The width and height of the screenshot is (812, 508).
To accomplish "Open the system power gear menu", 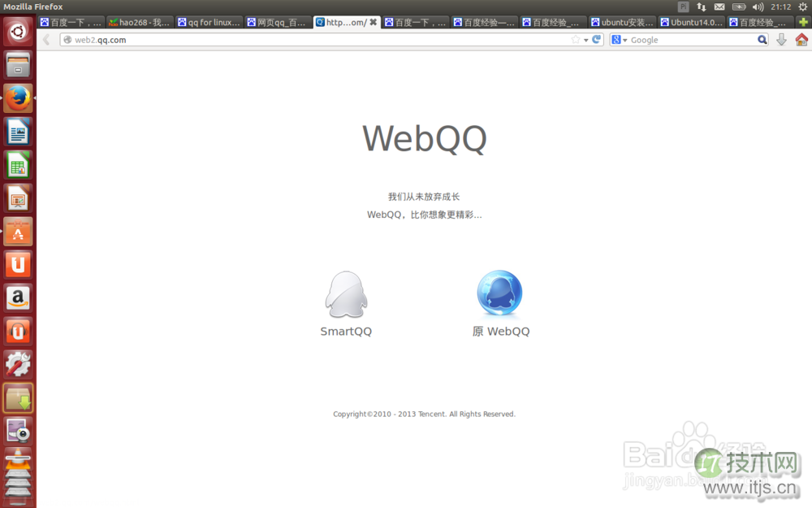I will pyautogui.click(x=802, y=7).
